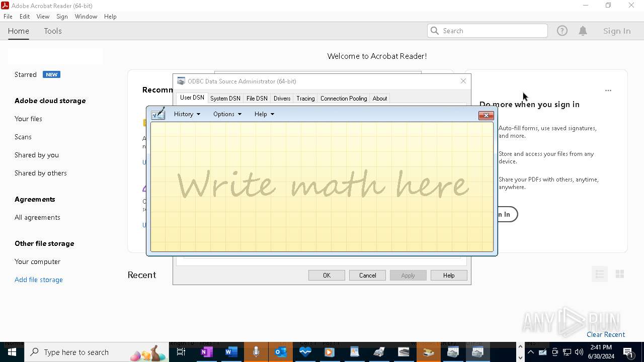Viewport: 644px width, 362px height.
Task: Open 'All agreements' in sidebar
Action: (37, 217)
